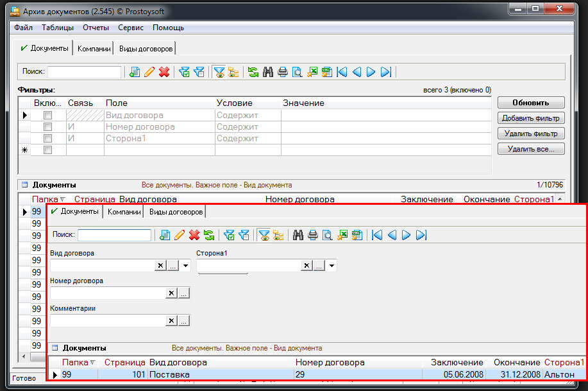
Task: Enable the Вид договора filter checkbox
Action: (47, 116)
